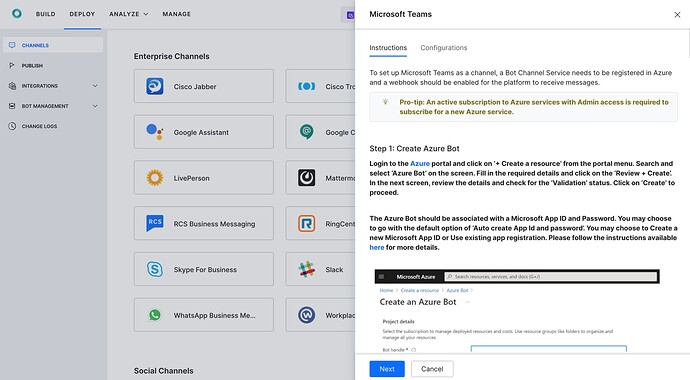Open the Manage menu

tap(176, 14)
